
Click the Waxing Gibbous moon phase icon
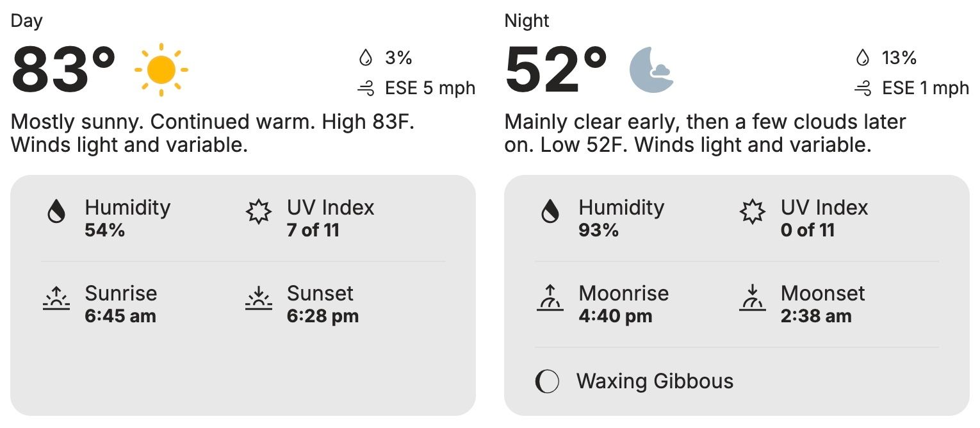click(547, 382)
